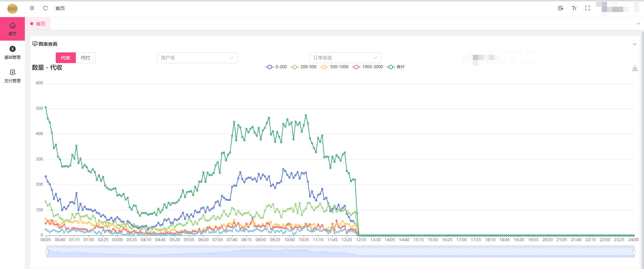Screen dimensions: 644x269
Task: Toggle the 0-200 series legend
Action: pos(276,67)
